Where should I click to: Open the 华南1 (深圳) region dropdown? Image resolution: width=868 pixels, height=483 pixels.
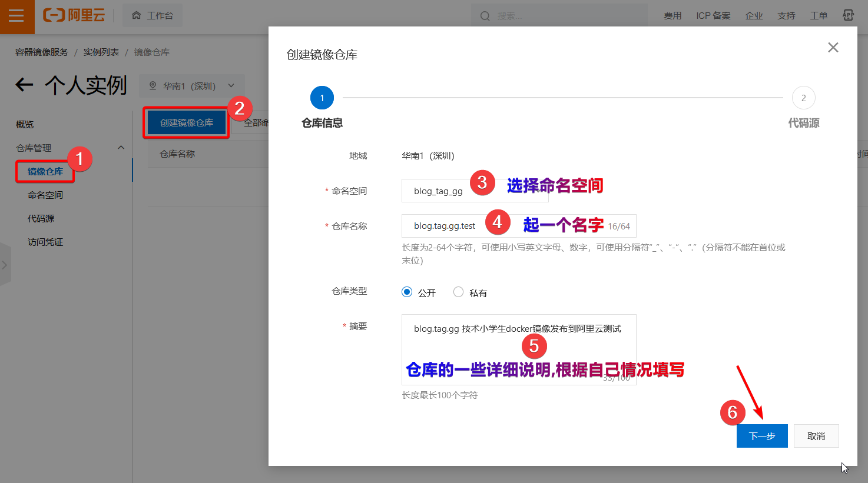[x=191, y=86]
